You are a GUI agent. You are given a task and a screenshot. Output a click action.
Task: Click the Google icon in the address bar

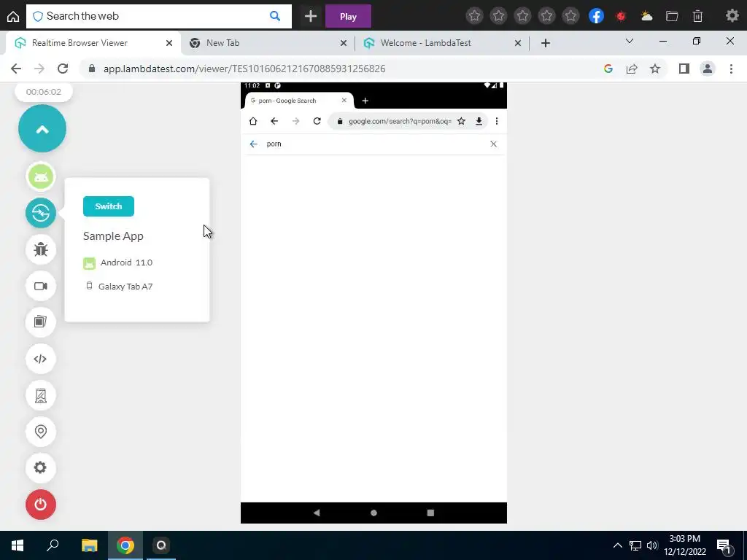tap(608, 69)
